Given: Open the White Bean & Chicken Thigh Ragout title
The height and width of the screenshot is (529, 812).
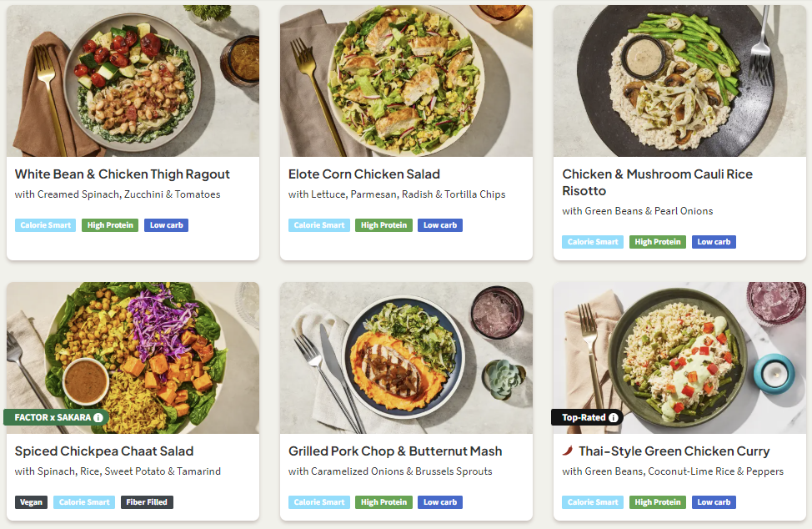Looking at the screenshot, I should point(123,174).
